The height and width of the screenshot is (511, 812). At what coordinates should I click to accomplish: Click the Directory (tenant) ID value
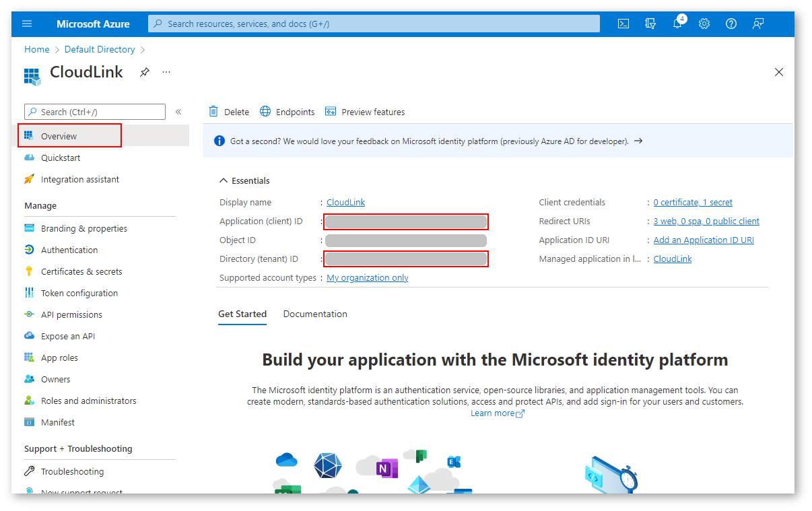coord(406,259)
